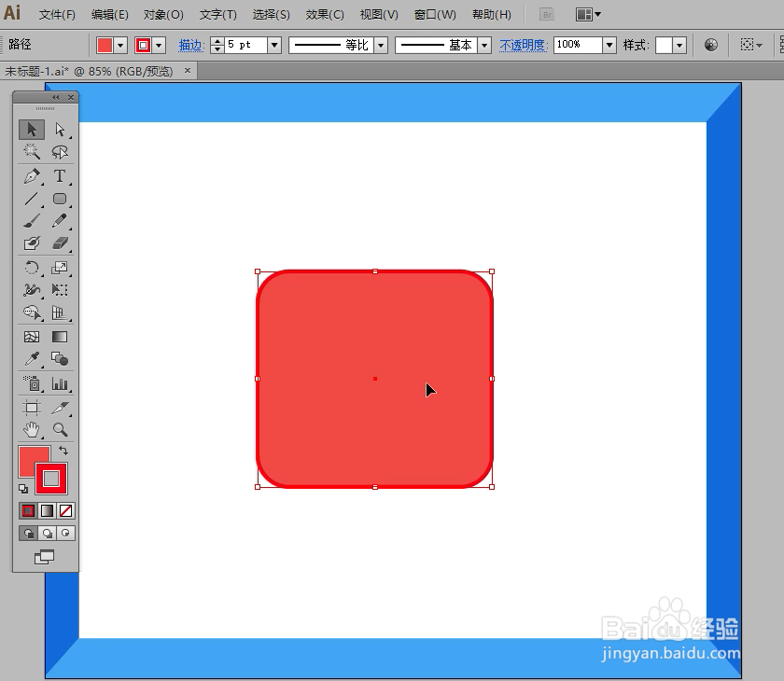Screen dimensions: 784x681
Task: Select the Magic Wand tool
Action: pyautogui.click(x=32, y=151)
